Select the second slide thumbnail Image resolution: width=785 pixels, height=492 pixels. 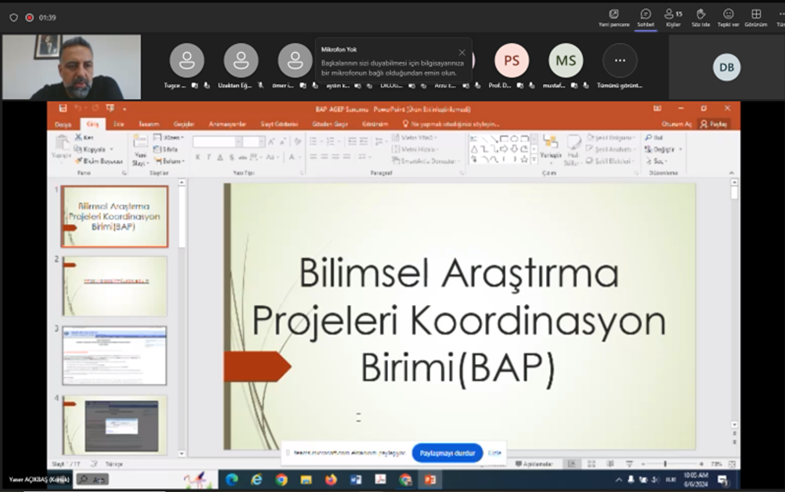coord(114,286)
